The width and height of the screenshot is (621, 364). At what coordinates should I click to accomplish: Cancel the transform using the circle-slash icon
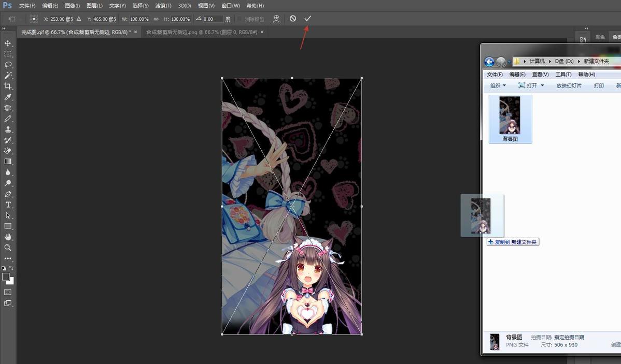293,19
